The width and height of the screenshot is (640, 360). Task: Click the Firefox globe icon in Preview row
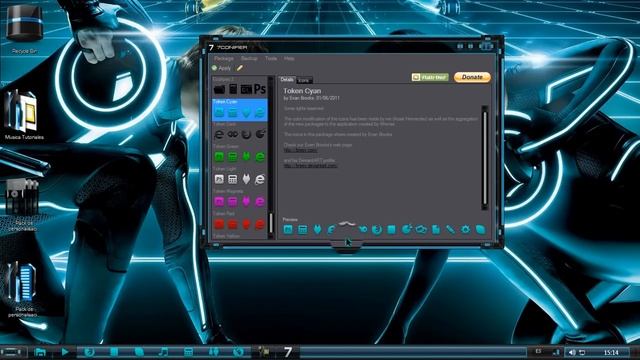(x=377, y=230)
